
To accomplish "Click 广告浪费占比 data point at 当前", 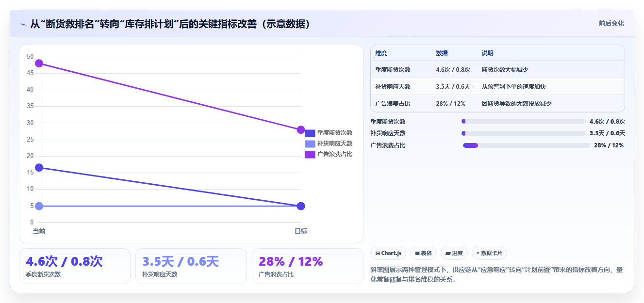I will 39,64.
